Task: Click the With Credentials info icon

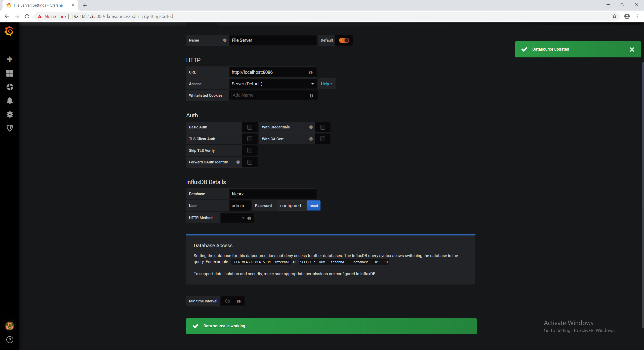Action: click(311, 127)
